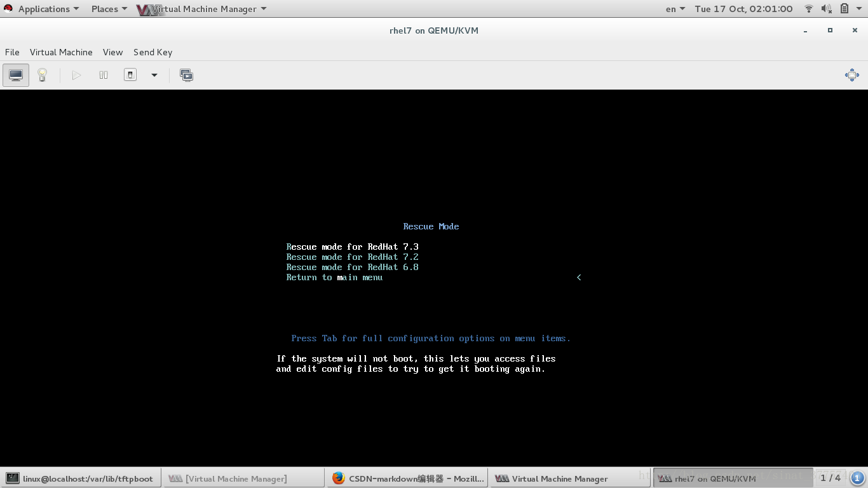Click the Press Tab for full configuration hint

pos(431,338)
